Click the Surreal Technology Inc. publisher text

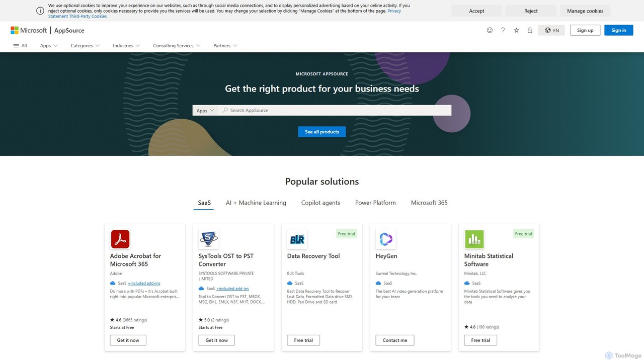396,274
